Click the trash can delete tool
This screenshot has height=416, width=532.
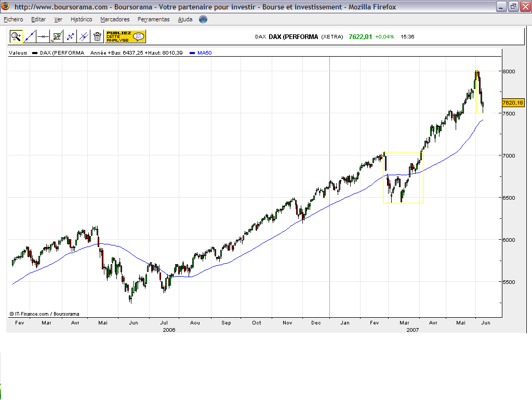pyautogui.click(x=97, y=36)
